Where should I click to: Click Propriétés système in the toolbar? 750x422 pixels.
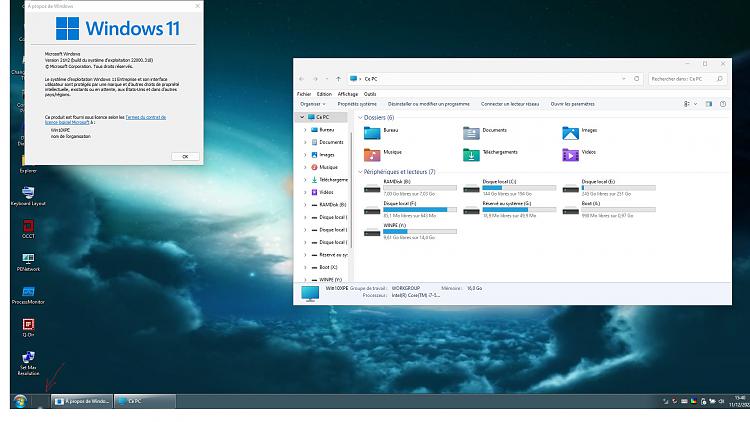click(x=357, y=104)
